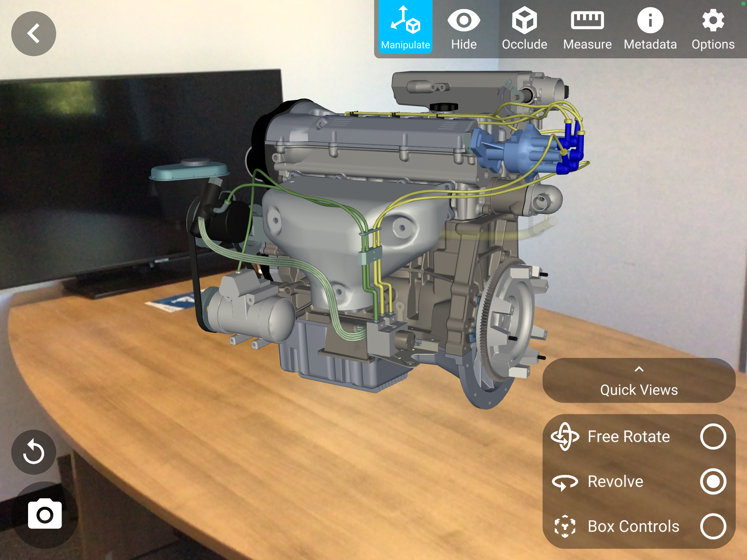This screenshot has height=560, width=747.
Task: Click the Revolve orbit icon
Action: [565, 482]
